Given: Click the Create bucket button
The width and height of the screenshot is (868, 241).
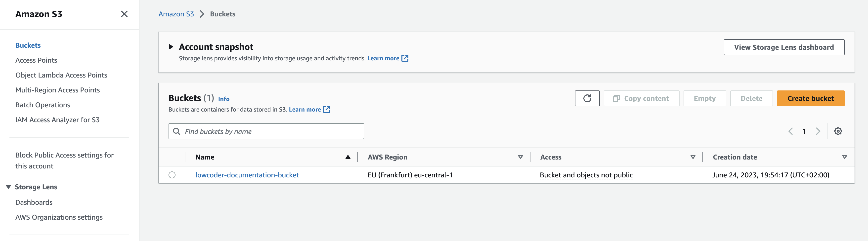Looking at the screenshot, I should [x=810, y=98].
